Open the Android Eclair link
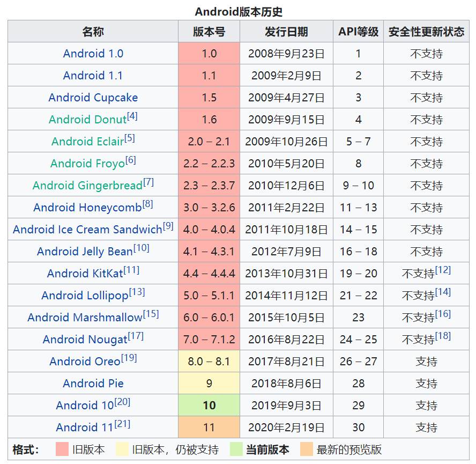The height and width of the screenshot is (464, 476). click(x=88, y=141)
